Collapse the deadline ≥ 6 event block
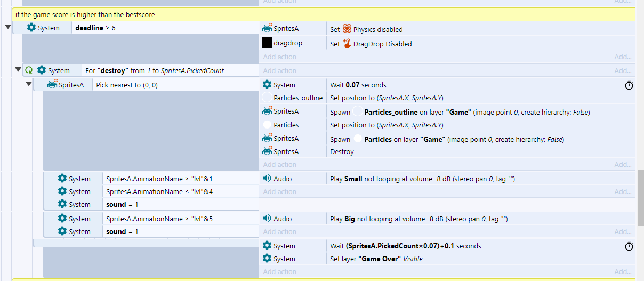Viewport: 644px width, 281px height. tap(8, 27)
